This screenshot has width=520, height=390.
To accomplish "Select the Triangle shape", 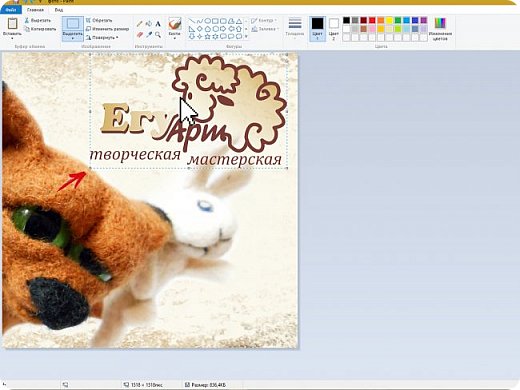I will coord(239,21).
